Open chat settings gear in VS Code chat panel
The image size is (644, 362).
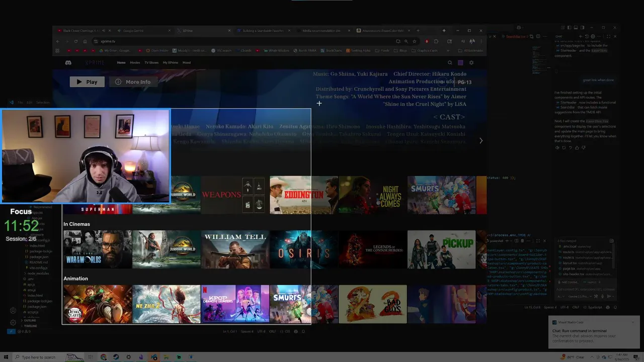tap(593, 37)
